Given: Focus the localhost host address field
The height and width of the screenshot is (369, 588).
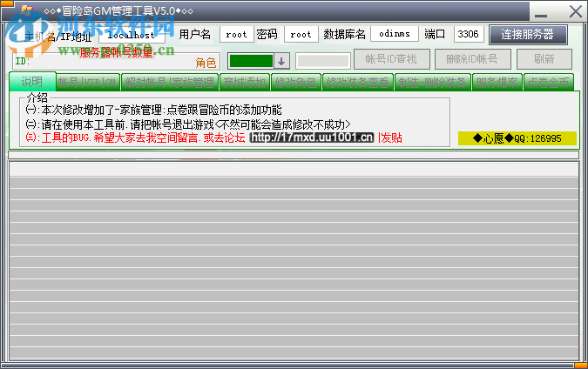Looking at the screenshot, I should (x=132, y=35).
